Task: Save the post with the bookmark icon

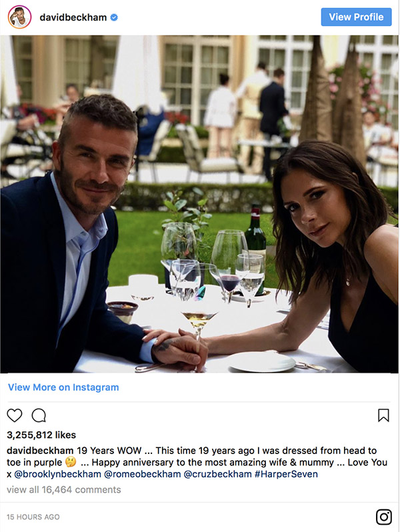Action: coord(383,415)
